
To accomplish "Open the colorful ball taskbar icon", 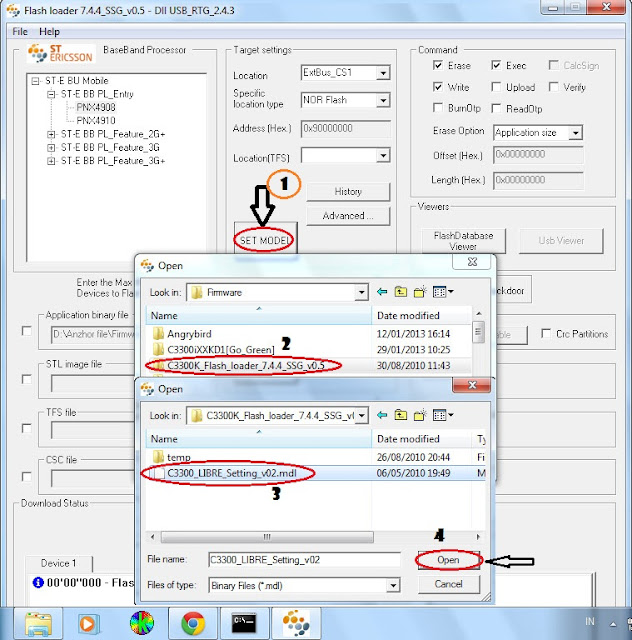I will 141,624.
